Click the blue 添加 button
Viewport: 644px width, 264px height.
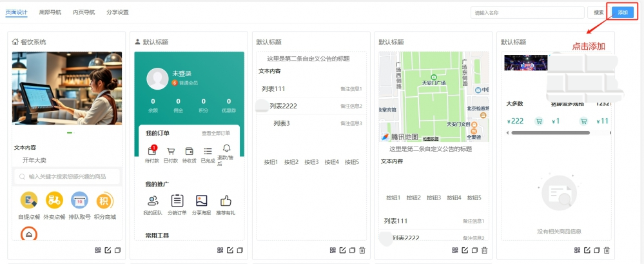(x=622, y=12)
